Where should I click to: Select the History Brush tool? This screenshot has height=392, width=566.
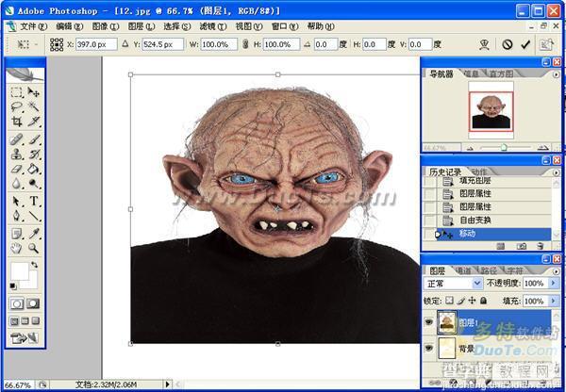[34, 155]
